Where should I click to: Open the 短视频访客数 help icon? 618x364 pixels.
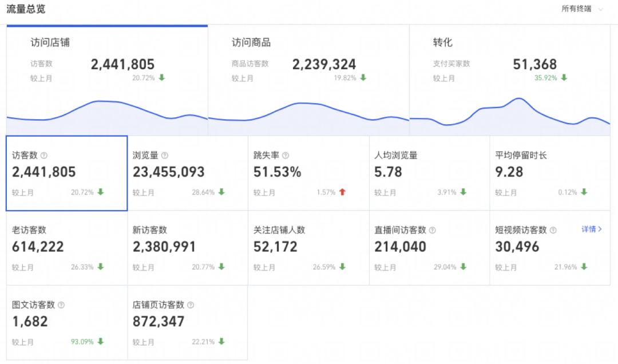553,229
